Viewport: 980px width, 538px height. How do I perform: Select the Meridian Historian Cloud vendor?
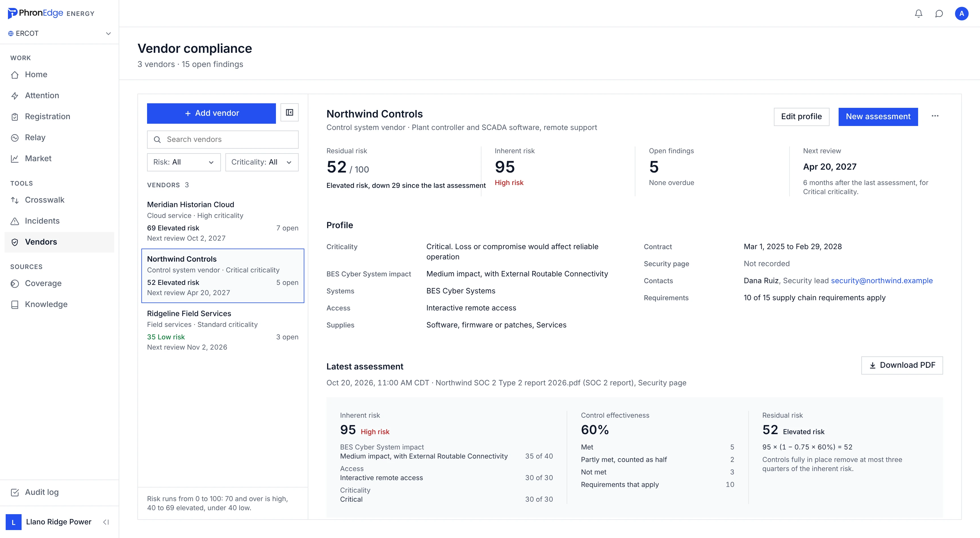tap(223, 221)
